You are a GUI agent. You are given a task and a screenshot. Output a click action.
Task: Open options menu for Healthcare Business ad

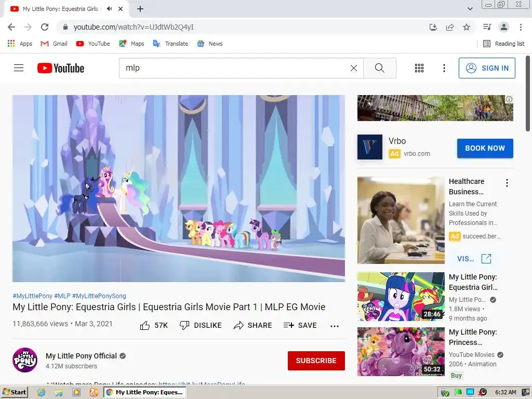507,183
